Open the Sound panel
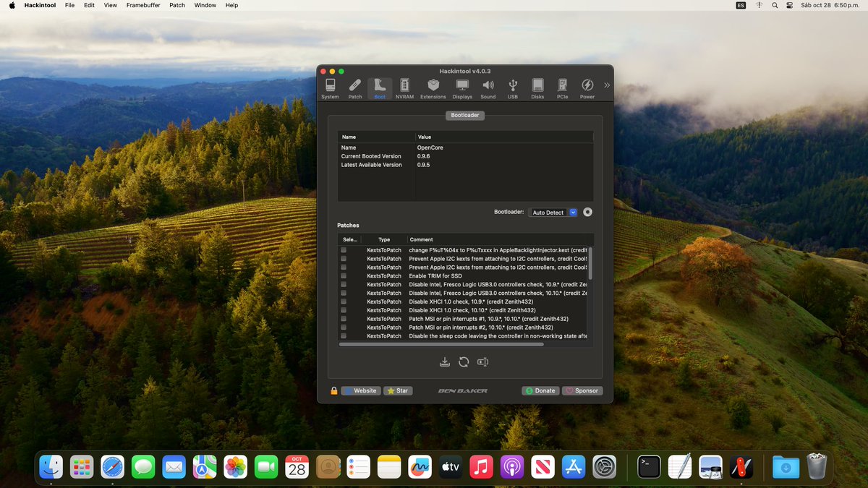 [x=488, y=87]
